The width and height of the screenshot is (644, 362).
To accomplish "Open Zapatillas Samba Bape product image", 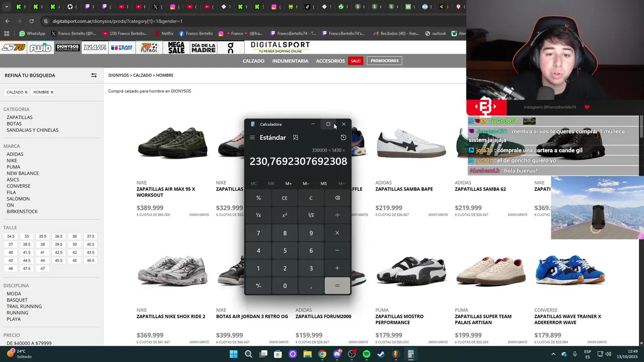I will (x=411, y=143).
